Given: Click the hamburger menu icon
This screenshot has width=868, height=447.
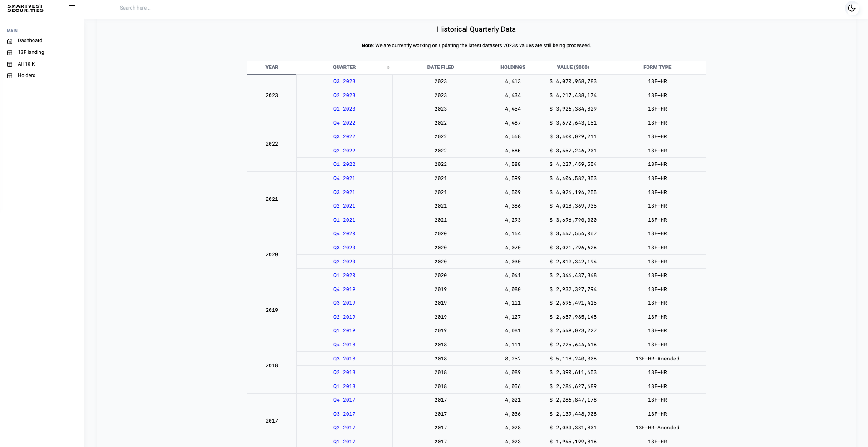Looking at the screenshot, I should click(72, 8).
